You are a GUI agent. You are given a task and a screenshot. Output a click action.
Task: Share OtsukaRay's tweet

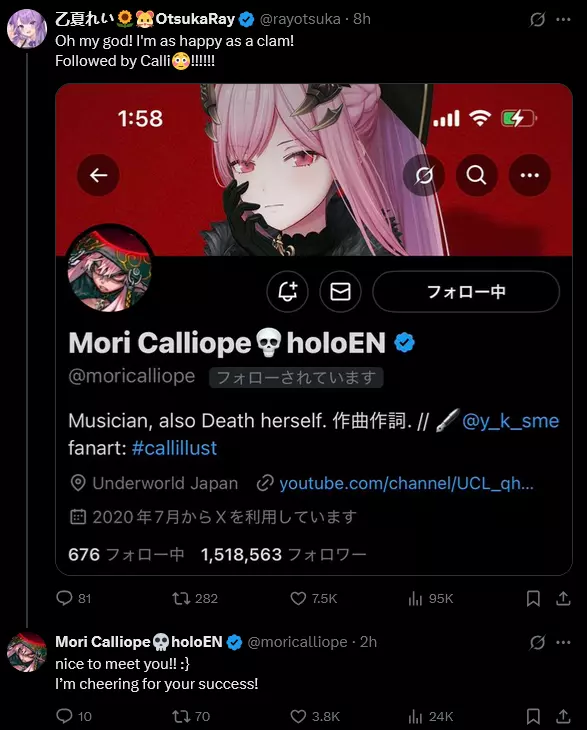coord(563,598)
